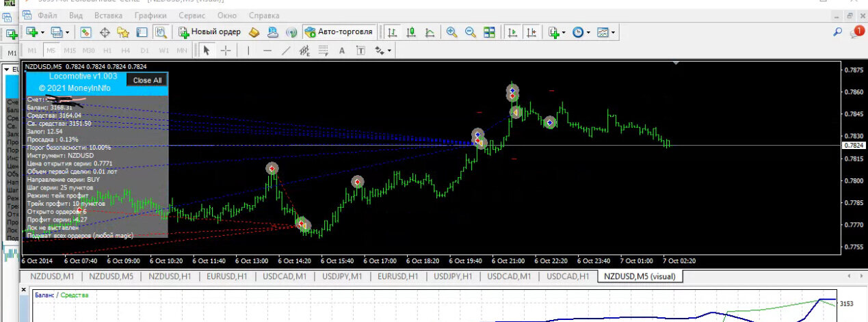The height and width of the screenshot is (322, 868).
Task: Open the Profiles icon
Action: (x=56, y=32)
